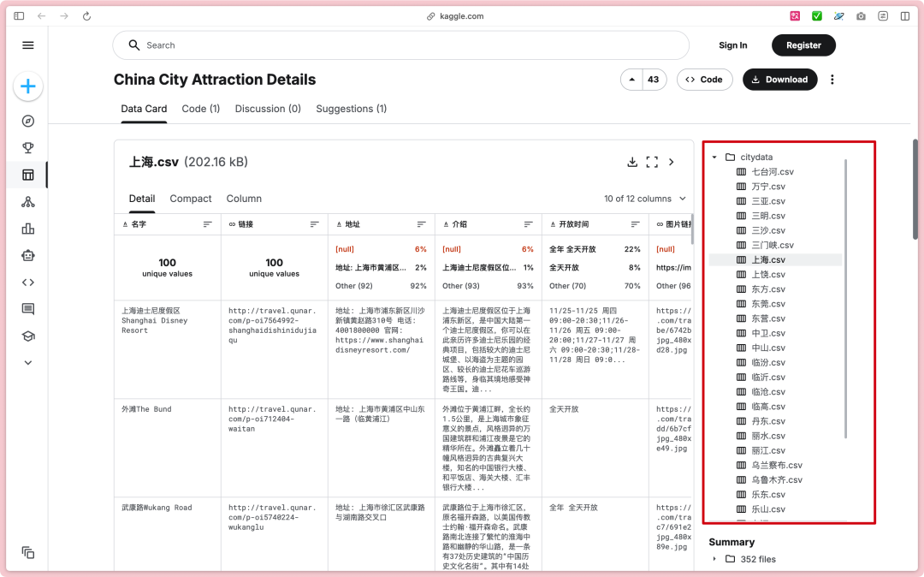
Task: Open the hamburger menu at top left
Action: tap(27, 45)
